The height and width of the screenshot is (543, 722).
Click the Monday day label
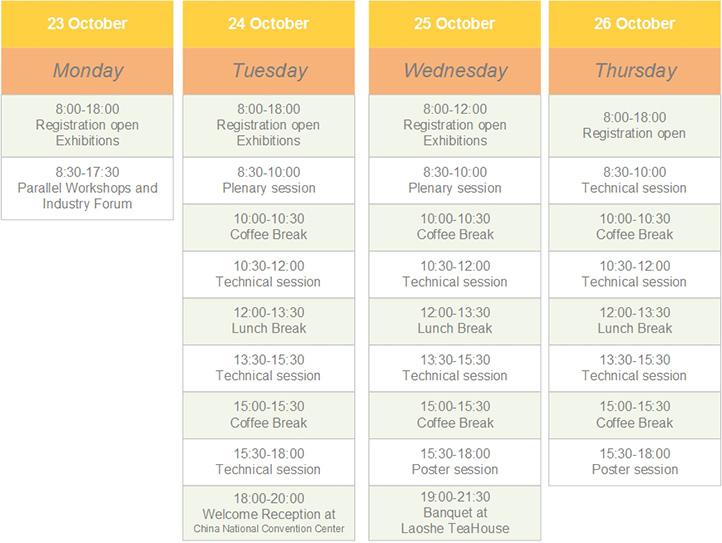[87, 71]
